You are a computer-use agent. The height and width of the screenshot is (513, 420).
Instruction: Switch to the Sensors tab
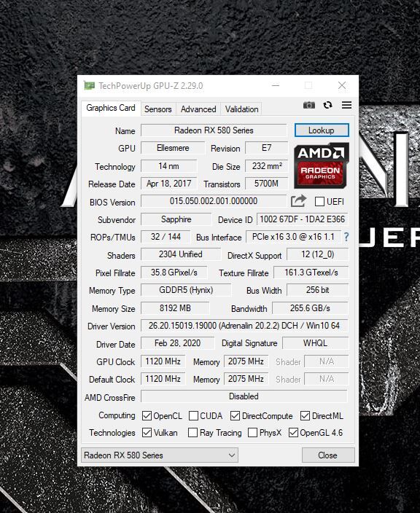[x=158, y=109]
